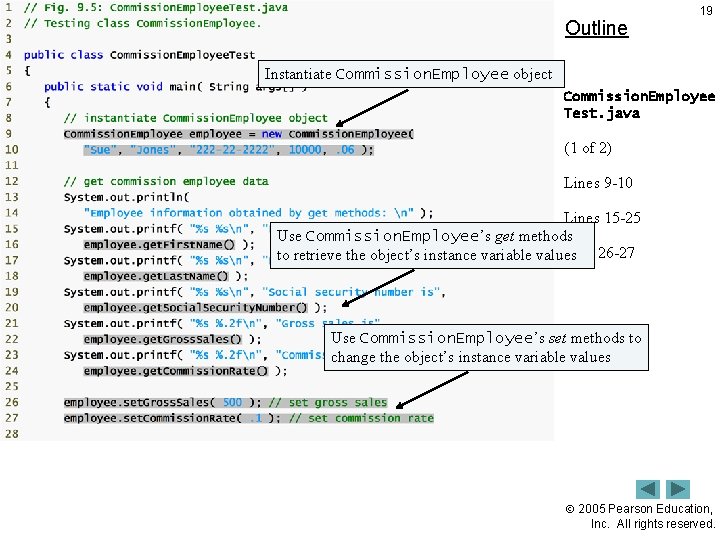This screenshot has width=720, height=540.
Task: Click the 'System.out.println(' line
Action: coord(126,197)
